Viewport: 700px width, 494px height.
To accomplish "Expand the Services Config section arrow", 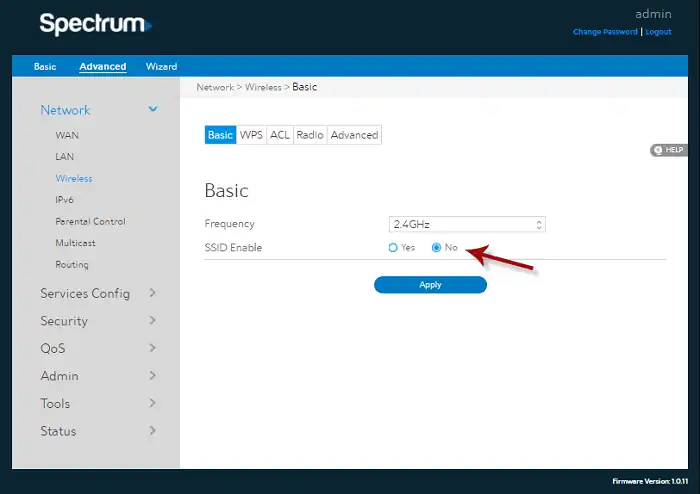I will pyautogui.click(x=152, y=293).
